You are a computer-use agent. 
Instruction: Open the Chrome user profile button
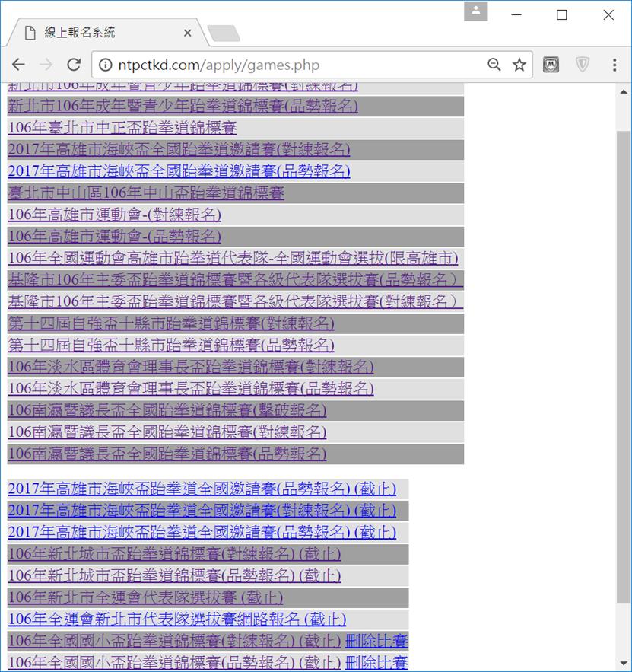pos(476,11)
